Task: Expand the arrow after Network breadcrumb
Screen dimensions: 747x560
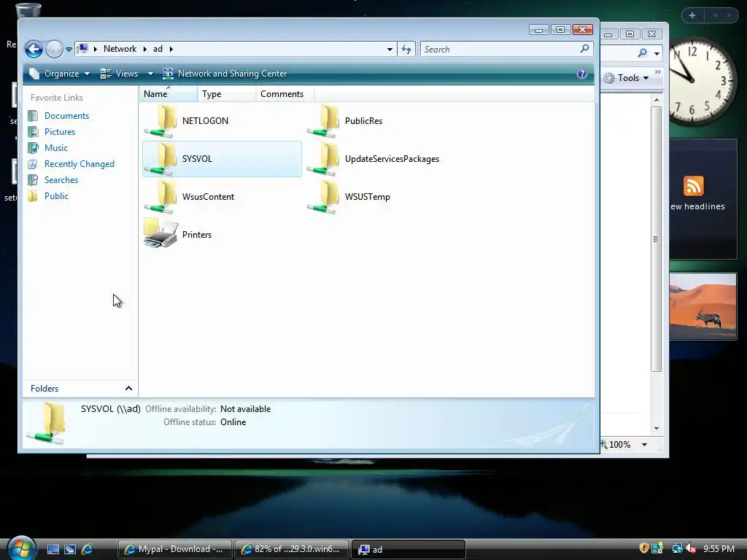Action: coord(145,49)
